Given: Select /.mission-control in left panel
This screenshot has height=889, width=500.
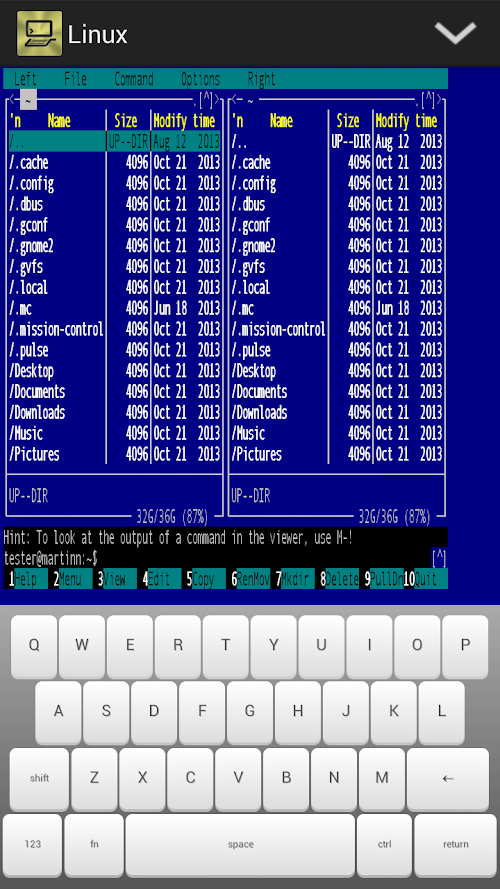Looking at the screenshot, I should coord(56,329).
